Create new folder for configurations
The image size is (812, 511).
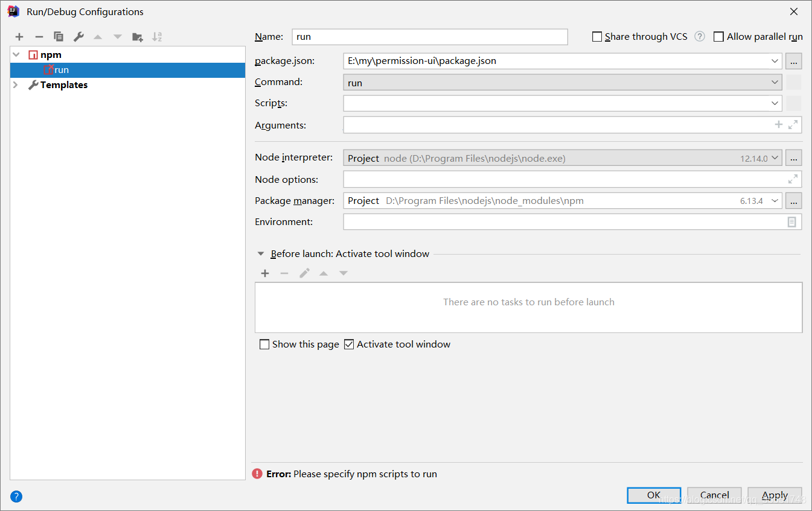(138, 37)
